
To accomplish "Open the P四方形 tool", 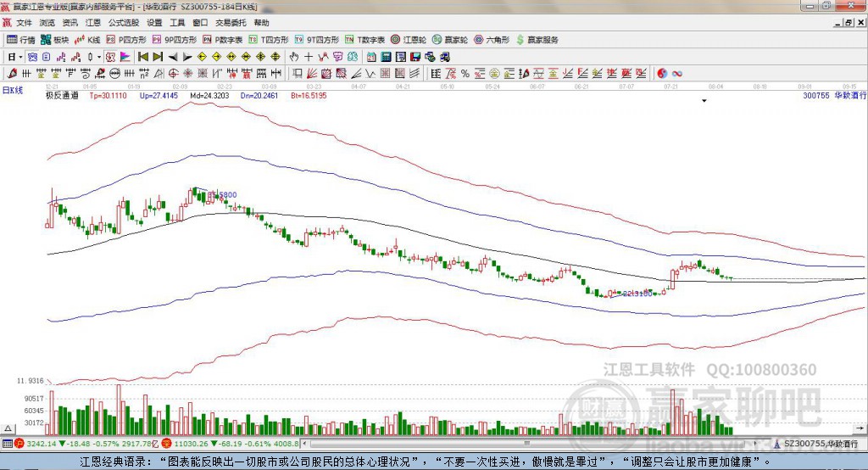I will pos(125,40).
